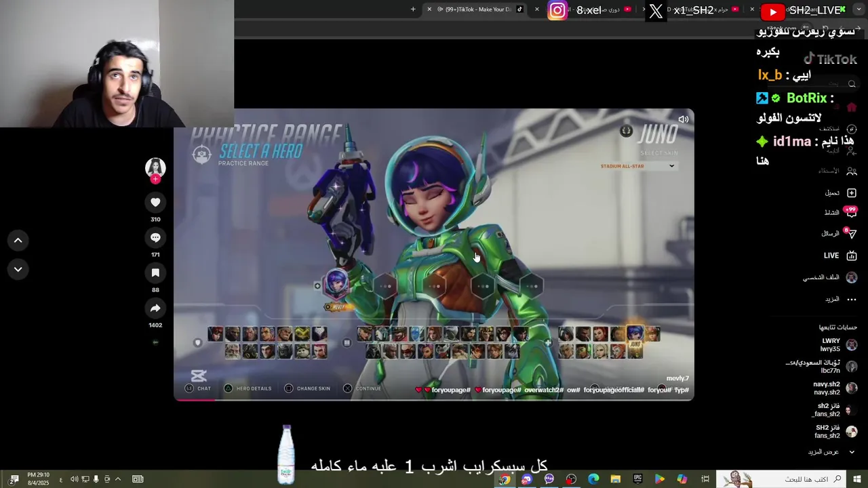Open the navy.sh2 followed account
Image resolution: width=868 pixels, height=488 pixels.
coord(835,388)
